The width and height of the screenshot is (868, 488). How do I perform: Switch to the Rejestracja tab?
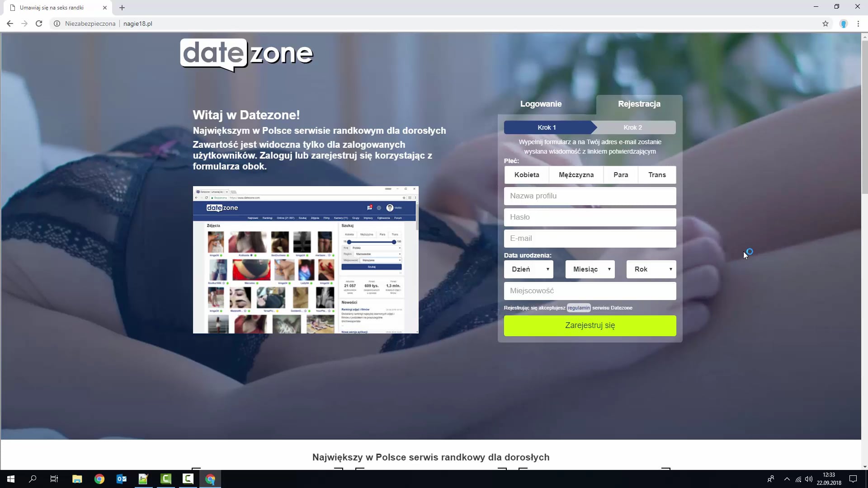click(x=639, y=103)
